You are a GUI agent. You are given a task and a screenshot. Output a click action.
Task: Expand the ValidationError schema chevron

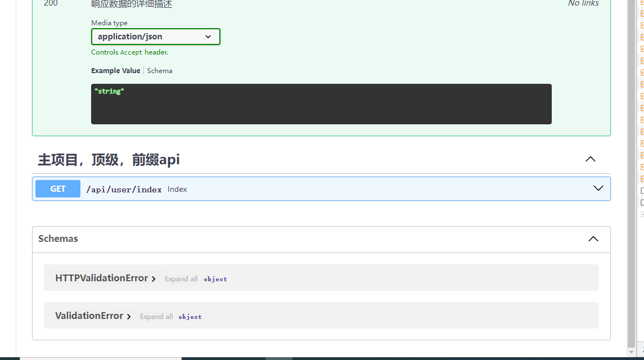(x=129, y=317)
